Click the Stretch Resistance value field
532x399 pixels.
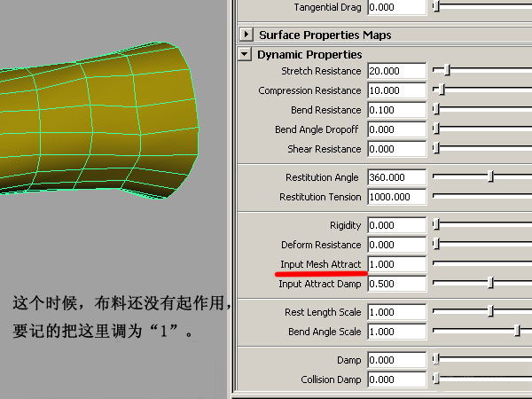click(396, 71)
